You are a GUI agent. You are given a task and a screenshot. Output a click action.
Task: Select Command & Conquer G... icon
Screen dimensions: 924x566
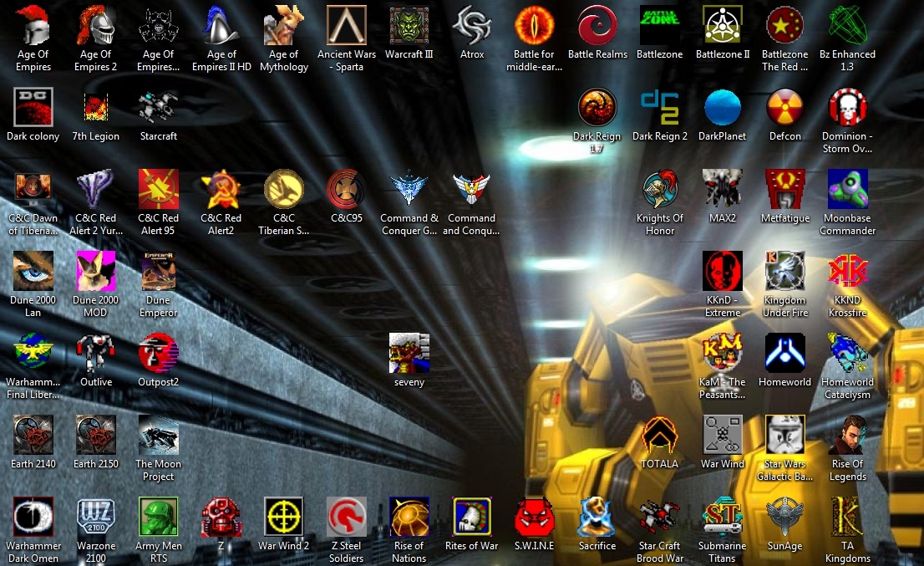[409, 189]
